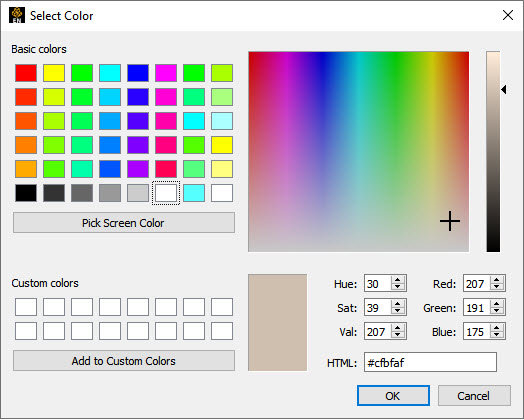
Task: Decrease the Red value with down arrow
Action: 497,287
